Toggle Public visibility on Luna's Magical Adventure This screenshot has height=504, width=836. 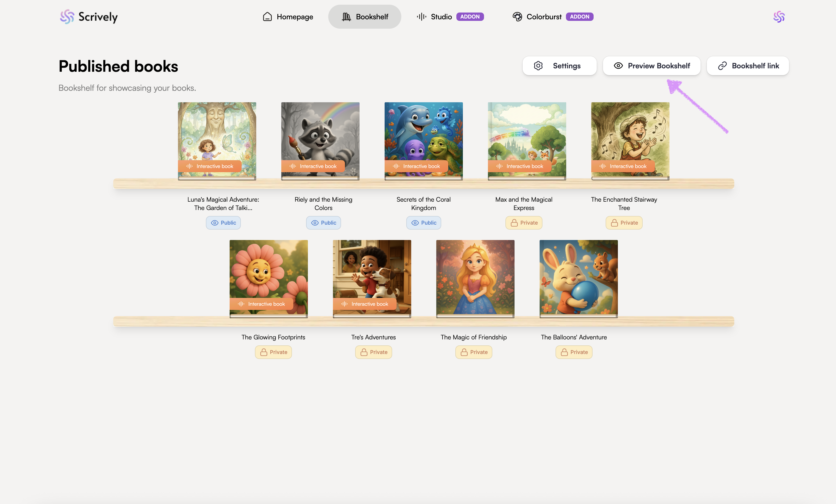tap(223, 223)
